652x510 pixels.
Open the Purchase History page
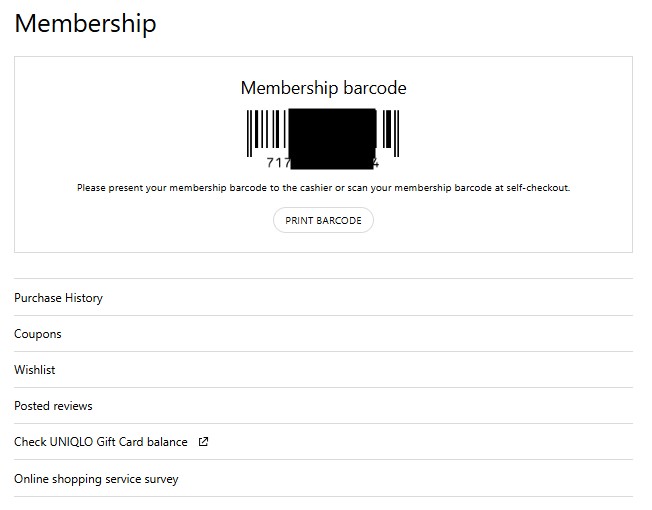coord(58,298)
